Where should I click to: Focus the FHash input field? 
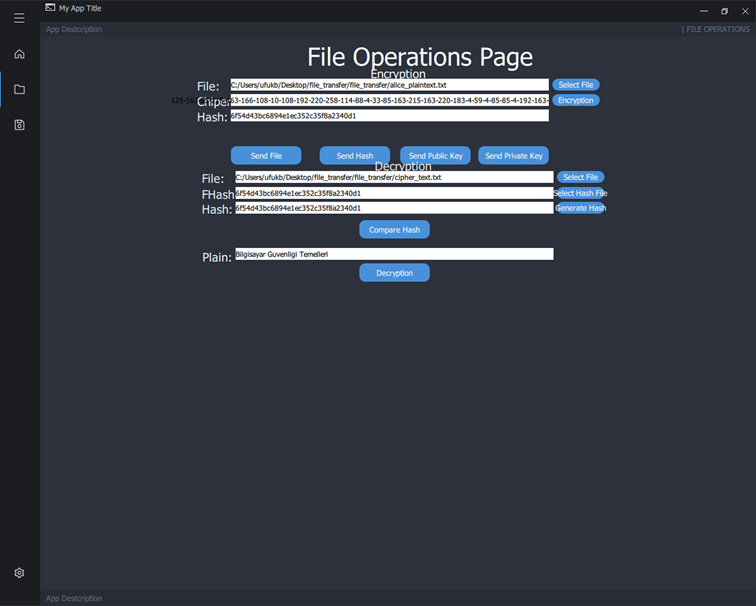[394, 193]
